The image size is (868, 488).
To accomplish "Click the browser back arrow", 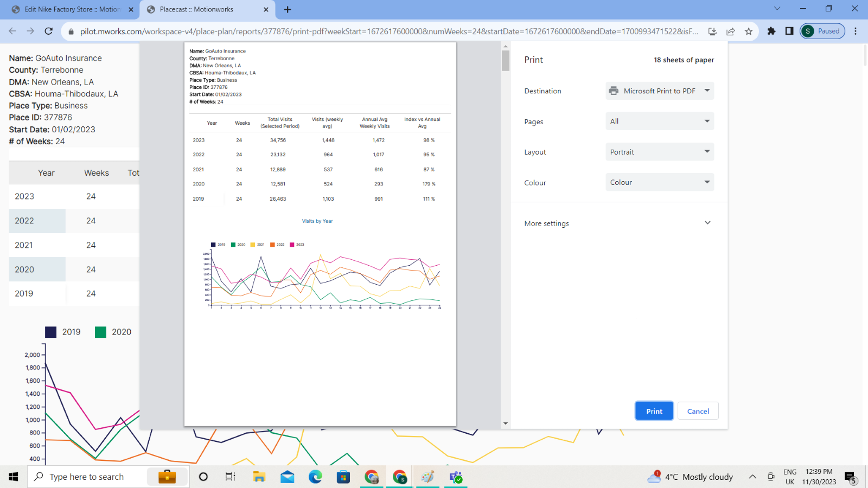I will coord(12,31).
